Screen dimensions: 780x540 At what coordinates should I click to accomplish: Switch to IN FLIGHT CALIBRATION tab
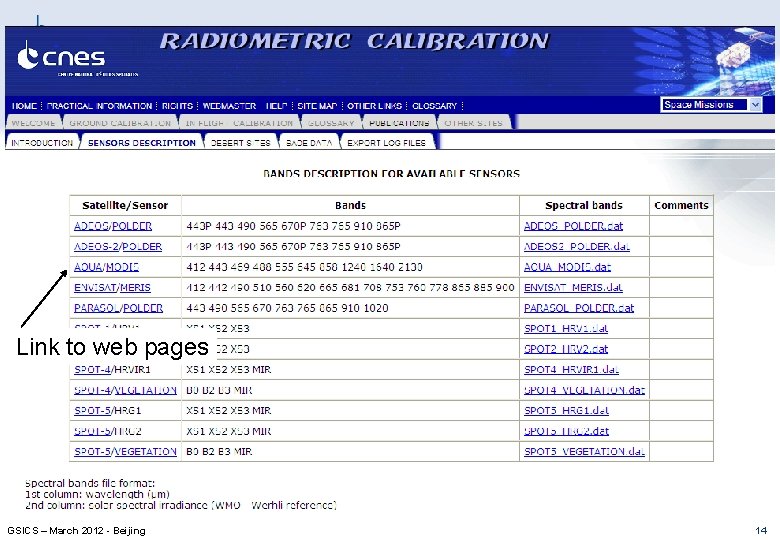239,123
